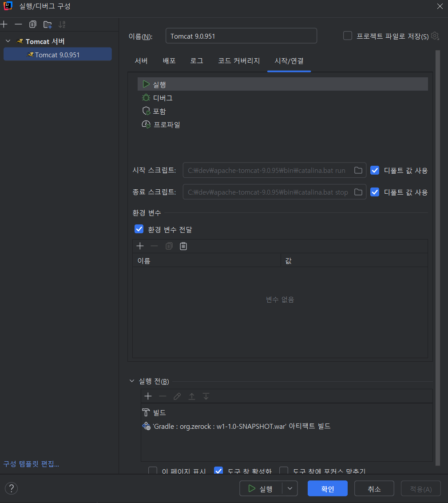Uncheck 디폴트 값 사용 for 종료 스크립트
This screenshot has height=503, width=448.
click(375, 192)
